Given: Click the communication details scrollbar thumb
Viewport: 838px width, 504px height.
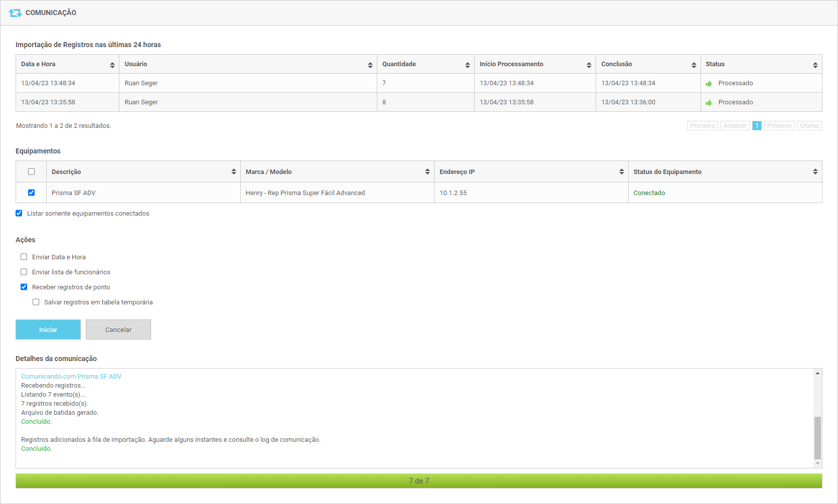Looking at the screenshot, I should coord(817,437).
